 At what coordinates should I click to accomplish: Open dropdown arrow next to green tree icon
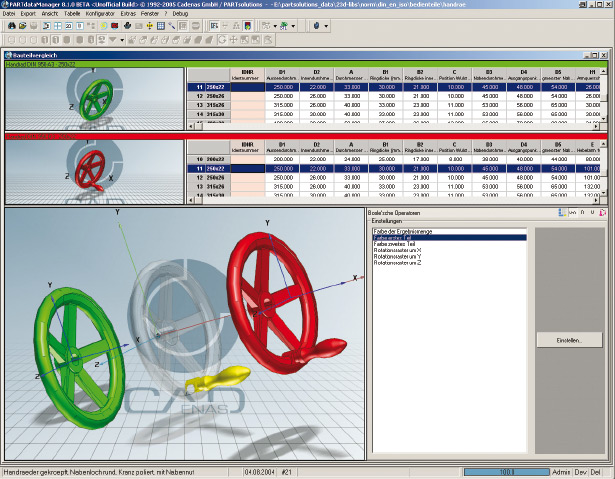pos(293,26)
